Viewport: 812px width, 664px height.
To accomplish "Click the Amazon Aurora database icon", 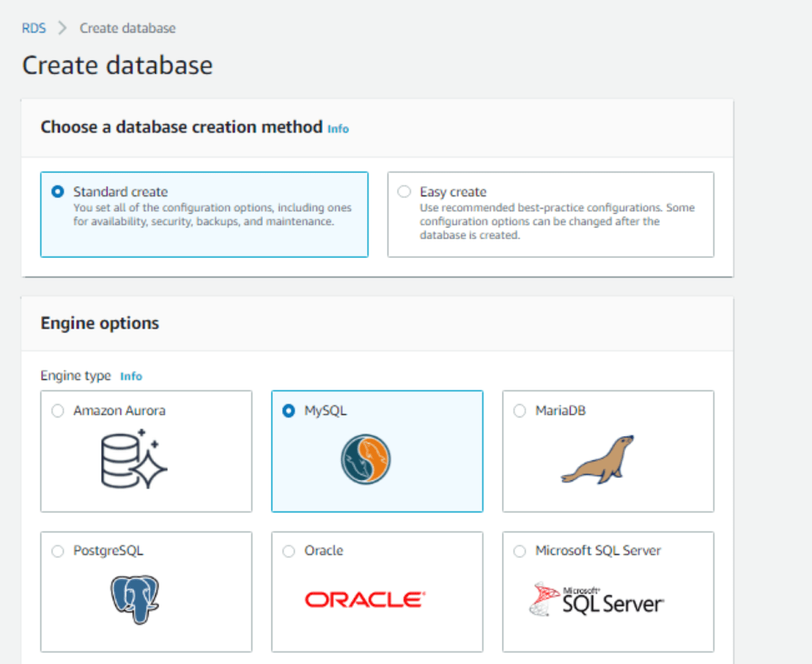I will click(134, 458).
